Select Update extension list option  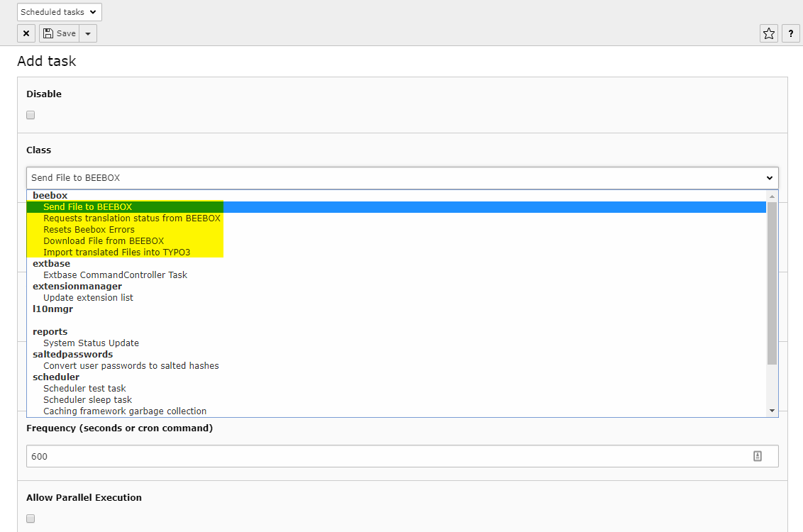pos(88,298)
